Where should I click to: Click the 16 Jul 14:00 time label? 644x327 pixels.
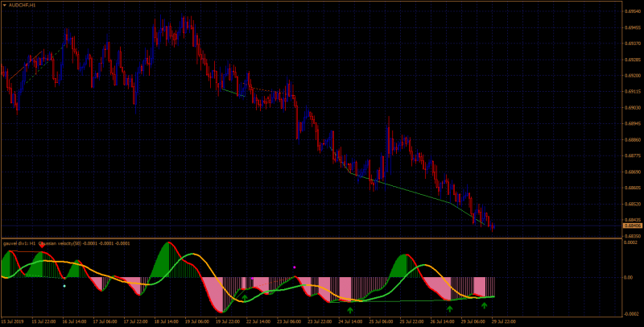pyautogui.click(x=73, y=321)
